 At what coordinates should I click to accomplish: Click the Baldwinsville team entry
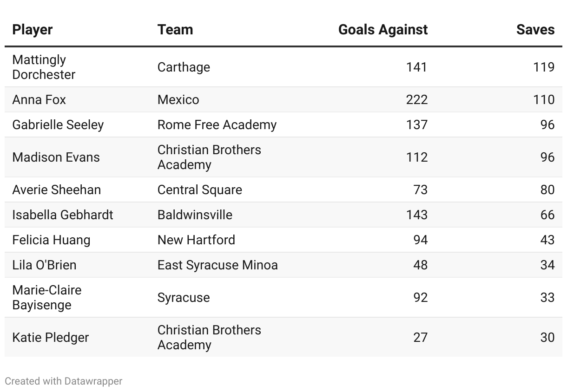pos(195,215)
